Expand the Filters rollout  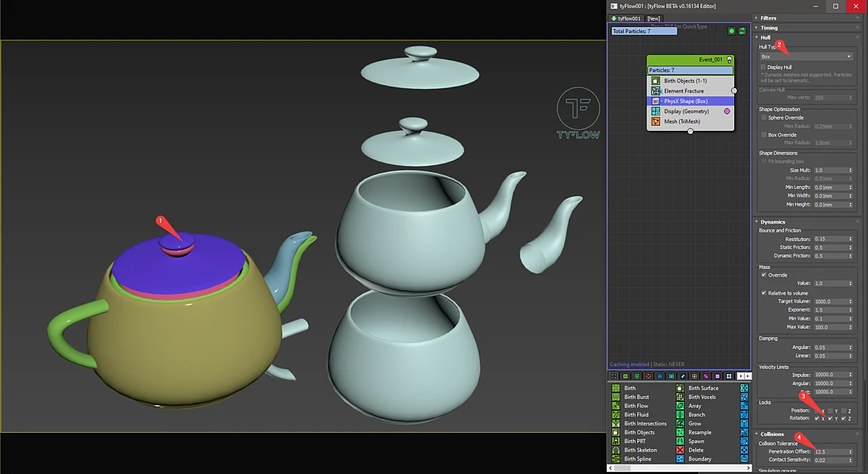(769, 18)
